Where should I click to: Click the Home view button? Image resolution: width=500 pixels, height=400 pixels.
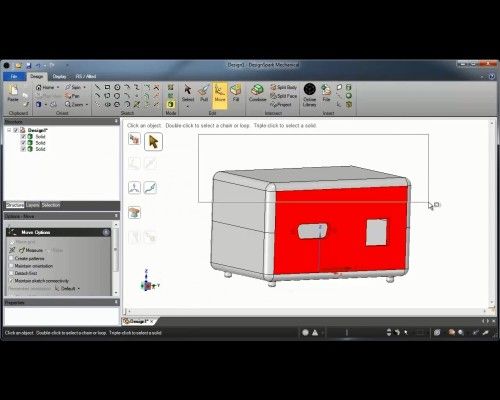coord(45,87)
